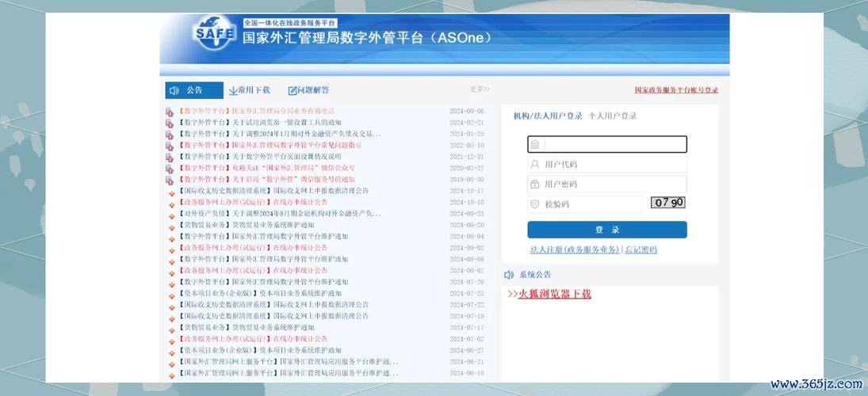Image resolution: width=868 pixels, height=396 pixels.
Task: Click the pinned icon beside 数字外管平台常见问题指引
Action: tap(170, 146)
